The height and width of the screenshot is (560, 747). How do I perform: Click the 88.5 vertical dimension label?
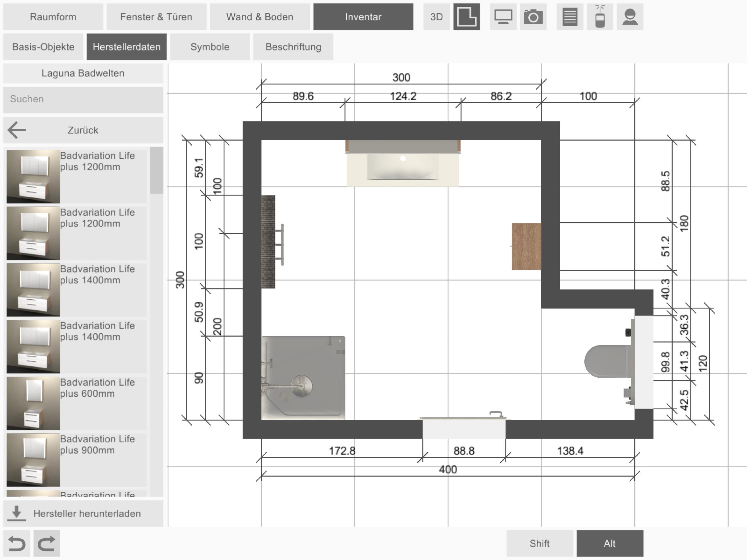click(x=665, y=181)
